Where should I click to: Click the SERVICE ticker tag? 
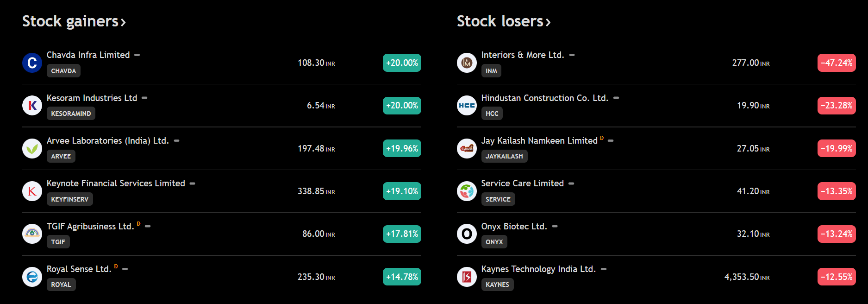pos(498,199)
